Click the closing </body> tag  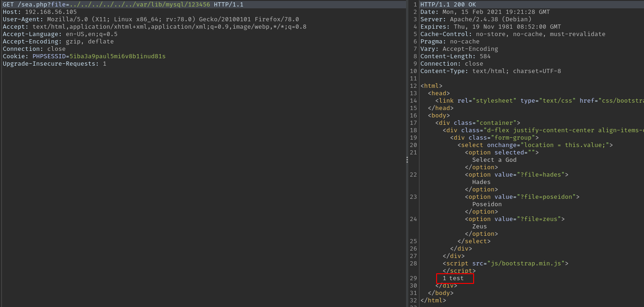441,293
